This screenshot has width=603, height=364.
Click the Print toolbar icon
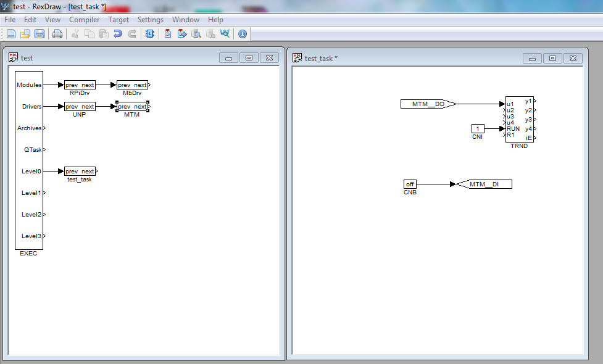point(57,34)
